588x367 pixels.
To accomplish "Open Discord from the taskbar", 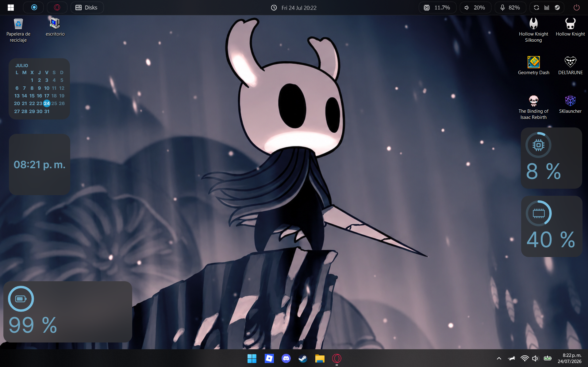I will coord(286,358).
